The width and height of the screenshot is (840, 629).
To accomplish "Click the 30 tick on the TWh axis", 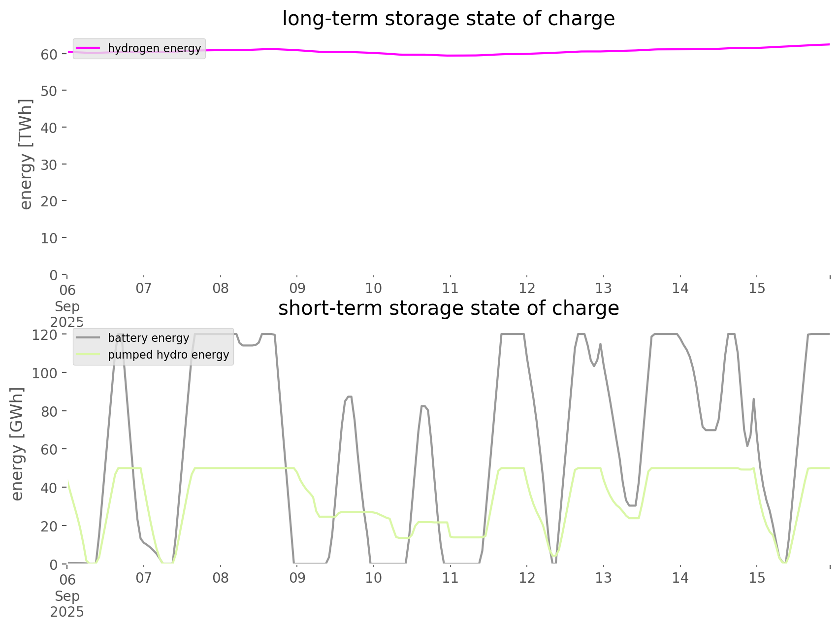I will pos(49,165).
